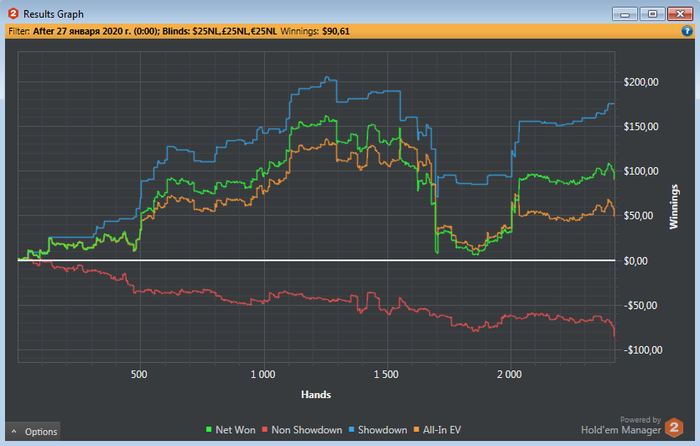Click the 500 hands axis label
This screenshot has height=446, width=700.
139,374
